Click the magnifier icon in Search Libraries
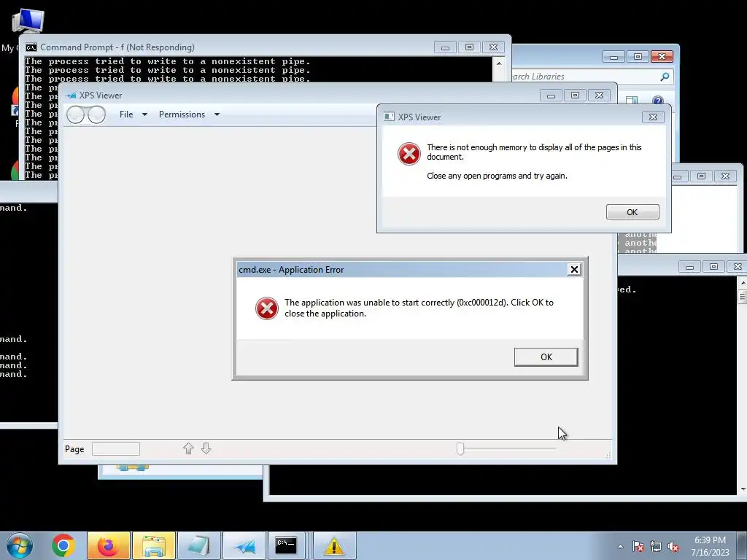747x560 pixels. [x=665, y=76]
